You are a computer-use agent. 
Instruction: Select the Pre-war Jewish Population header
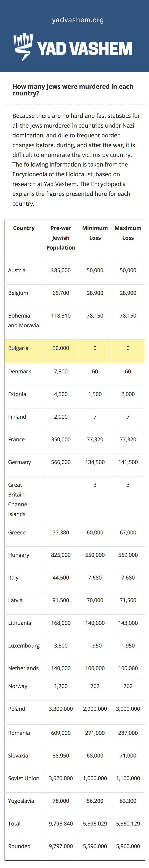point(61,238)
